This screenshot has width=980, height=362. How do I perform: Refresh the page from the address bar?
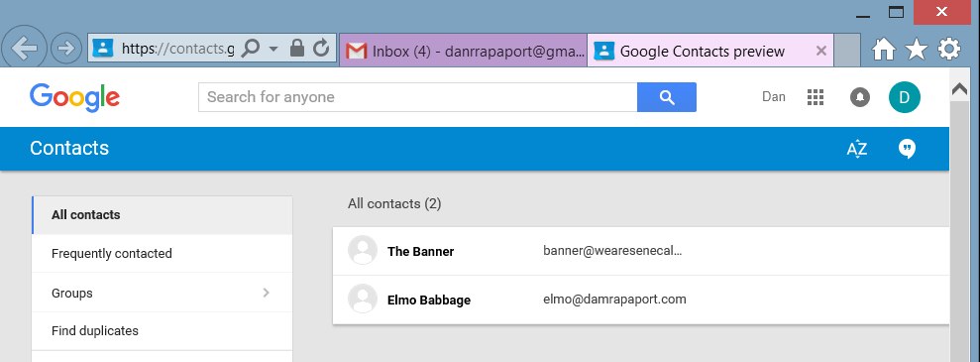321,49
